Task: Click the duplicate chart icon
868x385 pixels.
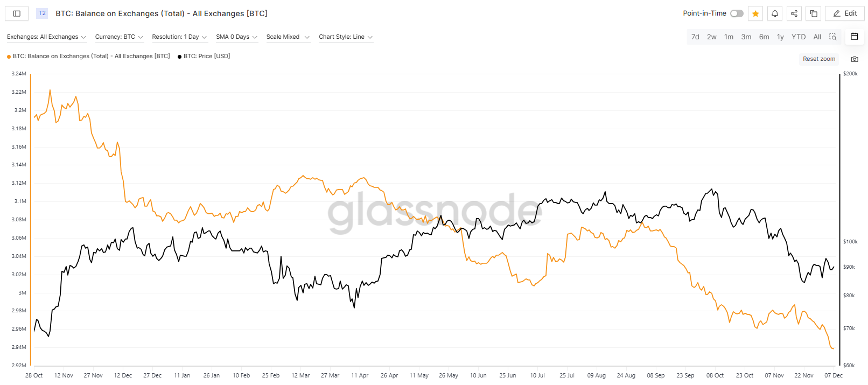Action: coord(814,13)
